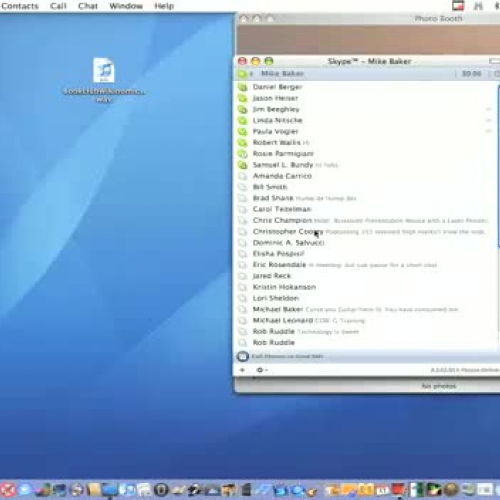Open the Contacts menu
This screenshot has width=500, height=500.
20,6
